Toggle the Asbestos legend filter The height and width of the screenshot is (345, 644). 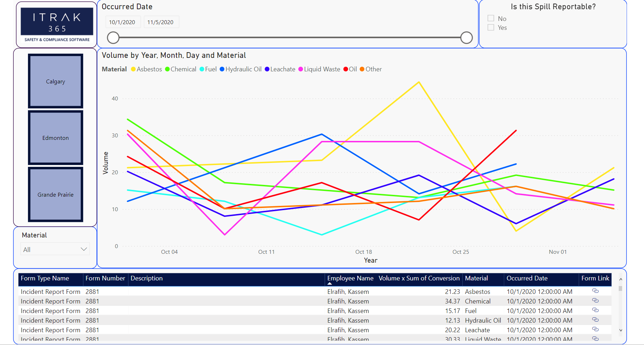(133, 69)
